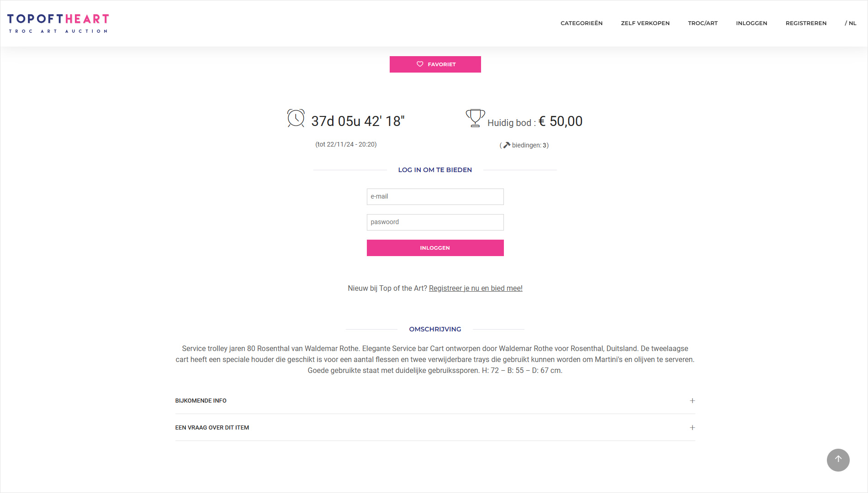Click the alarm clock countdown icon
Image resolution: width=868 pixels, height=493 pixels.
coord(296,118)
